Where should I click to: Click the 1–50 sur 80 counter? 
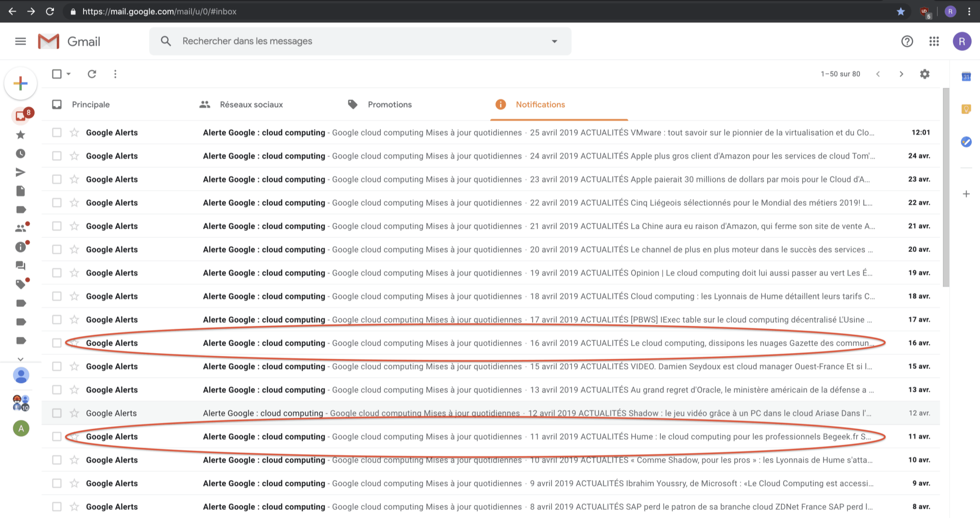click(x=840, y=74)
